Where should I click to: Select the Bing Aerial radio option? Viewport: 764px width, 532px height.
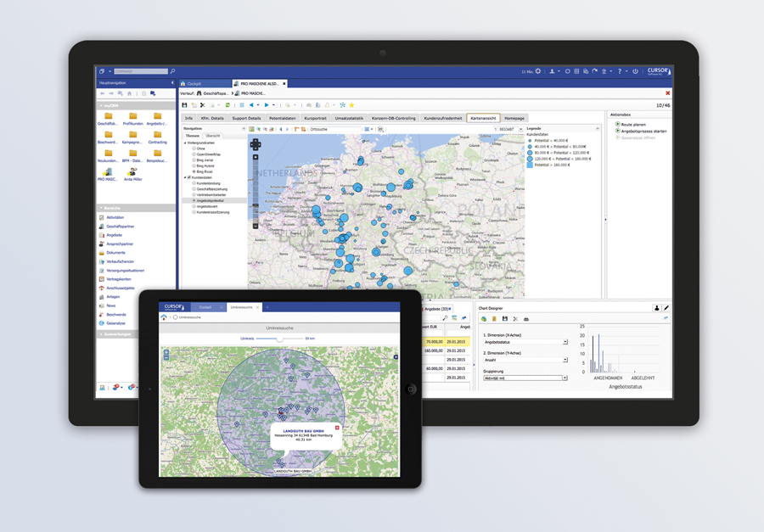(x=194, y=160)
